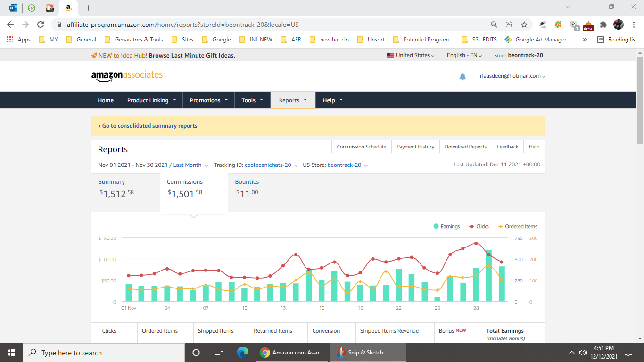Launch Microsoft Edge from taskbar

[x=243, y=353]
